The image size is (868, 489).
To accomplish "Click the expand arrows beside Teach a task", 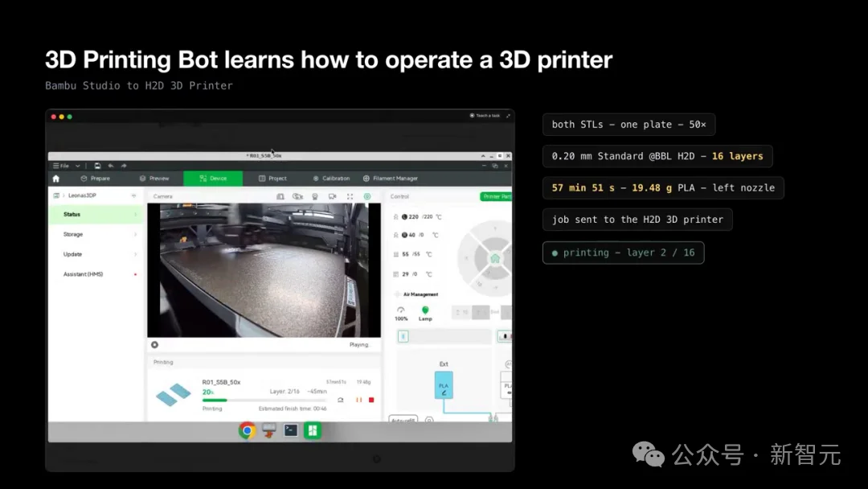I will coord(508,116).
